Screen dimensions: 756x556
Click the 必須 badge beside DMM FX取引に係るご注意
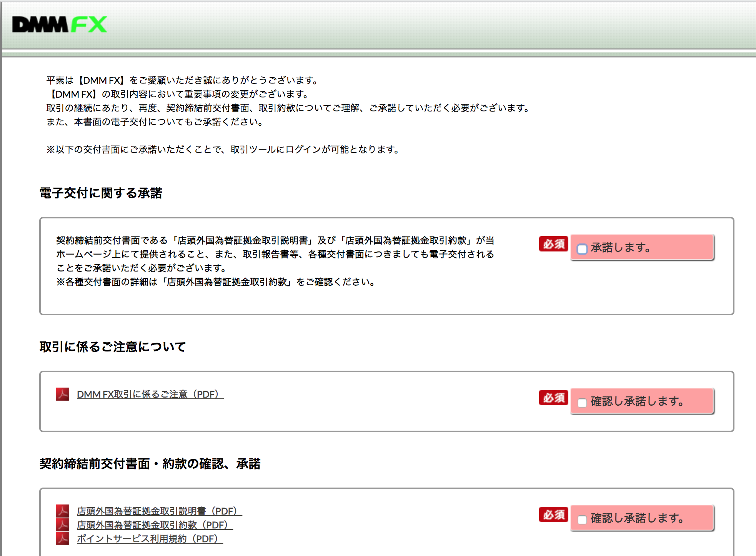tap(553, 398)
